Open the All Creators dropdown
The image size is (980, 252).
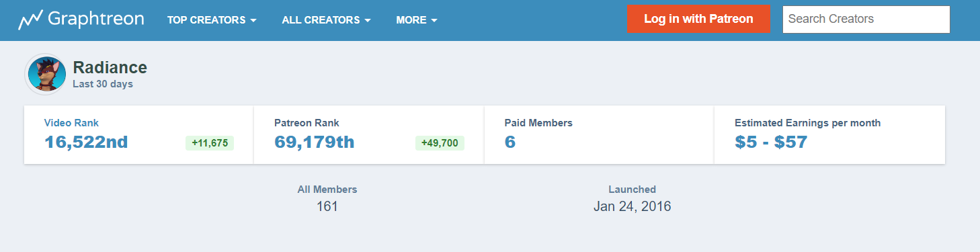click(x=326, y=20)
